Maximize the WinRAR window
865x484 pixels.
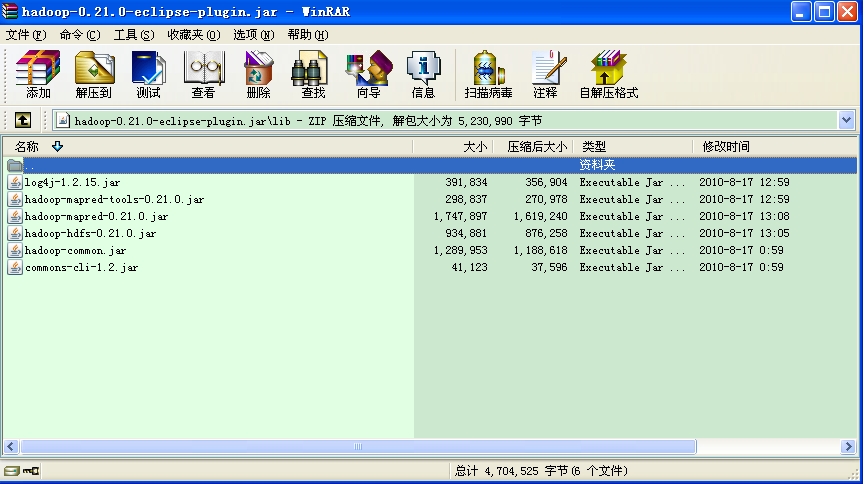click(x=824, y=12)
